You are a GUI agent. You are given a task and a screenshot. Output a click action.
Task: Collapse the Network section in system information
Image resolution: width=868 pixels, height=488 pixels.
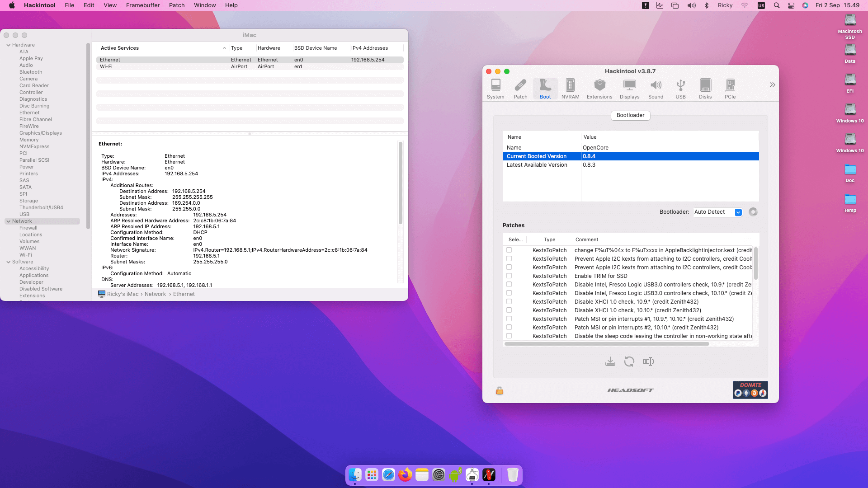8,221
